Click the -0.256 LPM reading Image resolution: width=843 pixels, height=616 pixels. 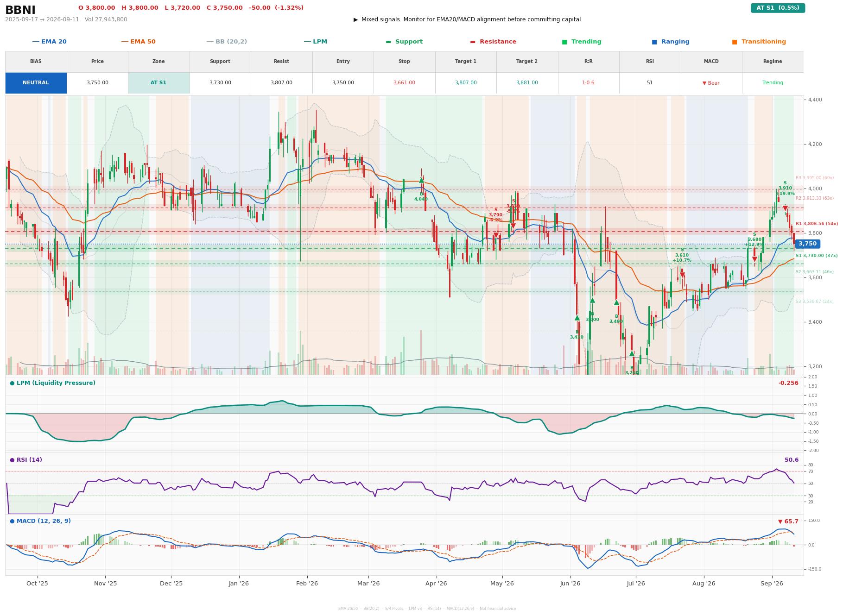788,383
